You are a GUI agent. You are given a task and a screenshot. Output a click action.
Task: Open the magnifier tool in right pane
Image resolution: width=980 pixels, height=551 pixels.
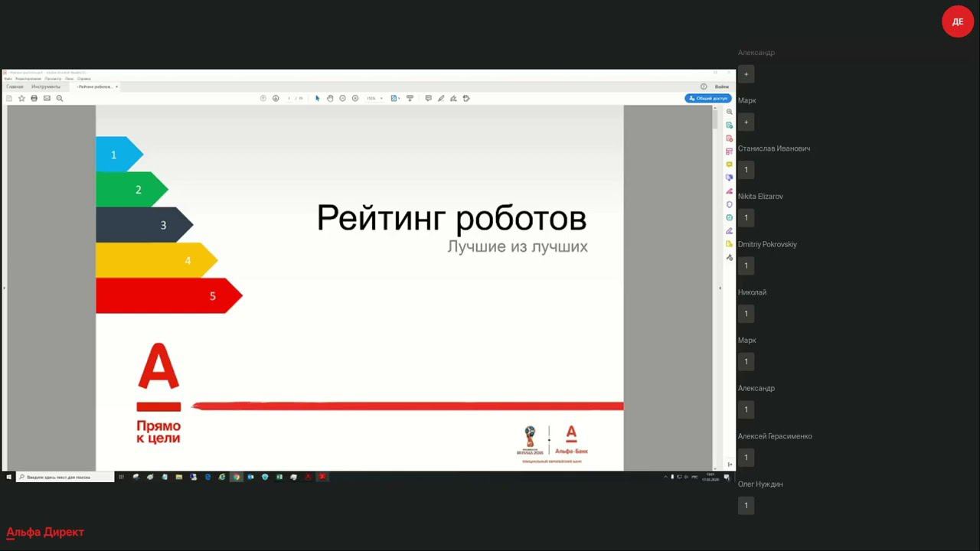[730, 112]
